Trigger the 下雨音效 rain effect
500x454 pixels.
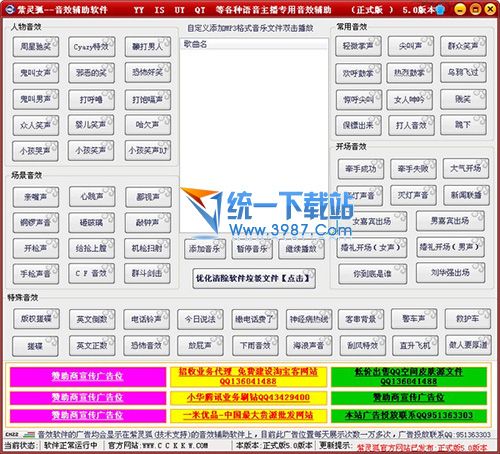point(255,346)
